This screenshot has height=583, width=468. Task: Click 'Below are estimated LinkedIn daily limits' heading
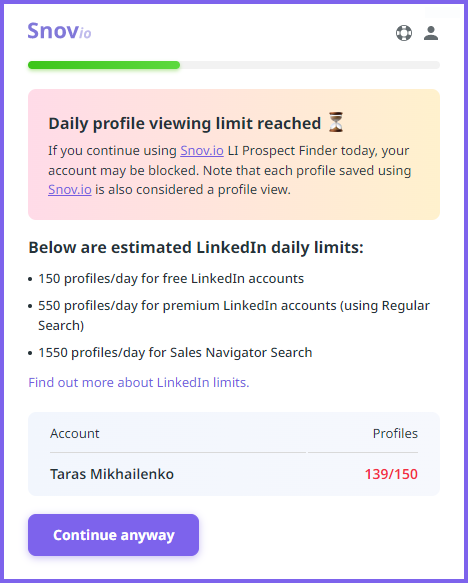[196, 247]
